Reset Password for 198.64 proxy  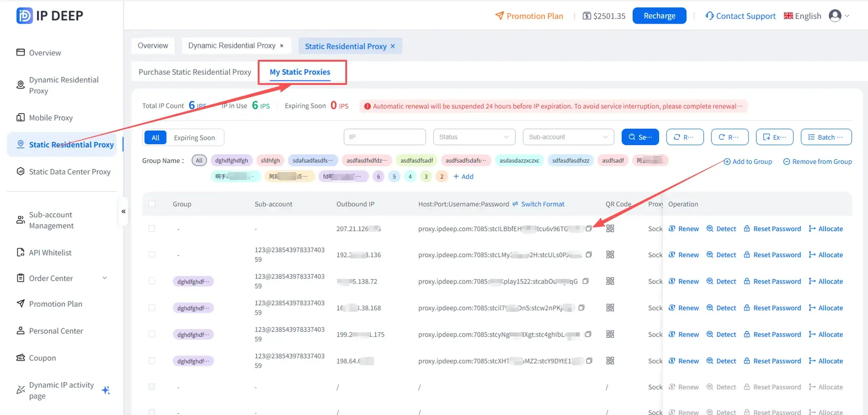(772, 361)
